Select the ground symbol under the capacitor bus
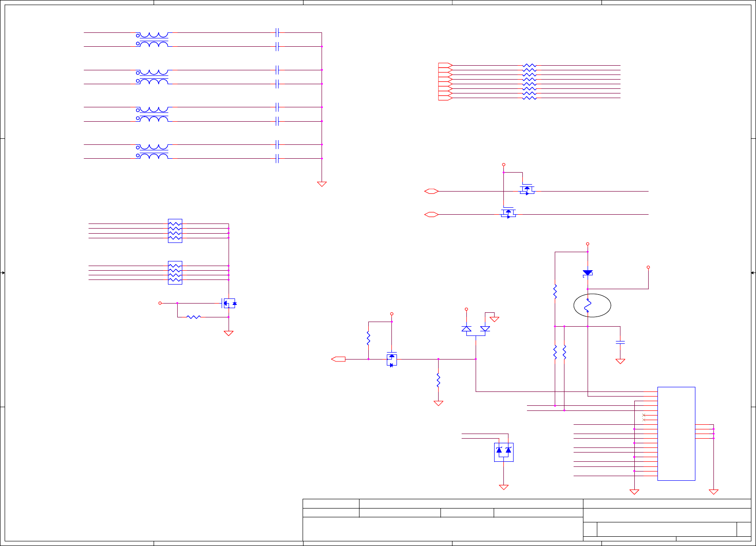 tap(322, 184)
